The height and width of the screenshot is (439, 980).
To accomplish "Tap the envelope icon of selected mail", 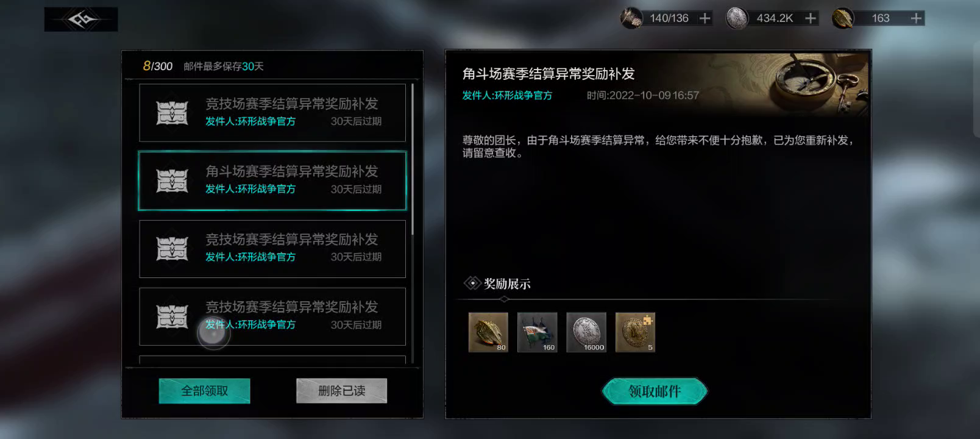I will point(172,181).
